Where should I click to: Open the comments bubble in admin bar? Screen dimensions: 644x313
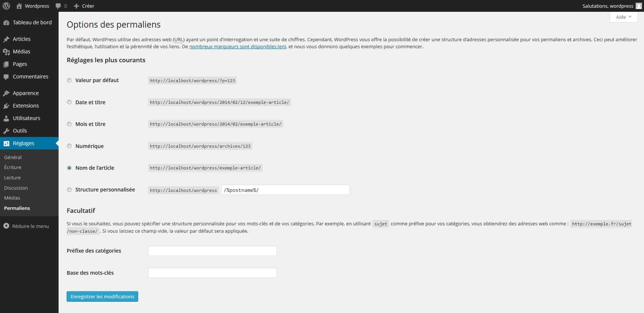click(58, 6)
